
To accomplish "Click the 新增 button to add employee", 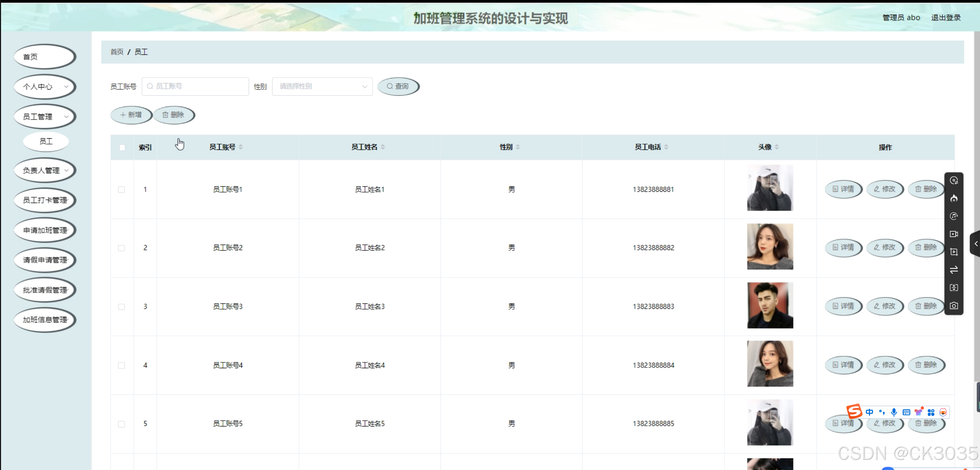I will coord(131,115).
